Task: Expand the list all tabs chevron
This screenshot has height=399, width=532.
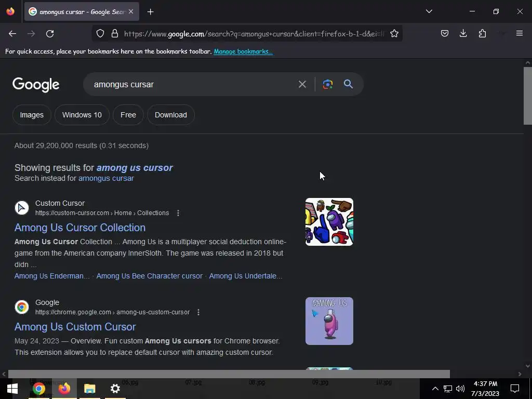Action: pyautogui.click(x=429, y=11)
